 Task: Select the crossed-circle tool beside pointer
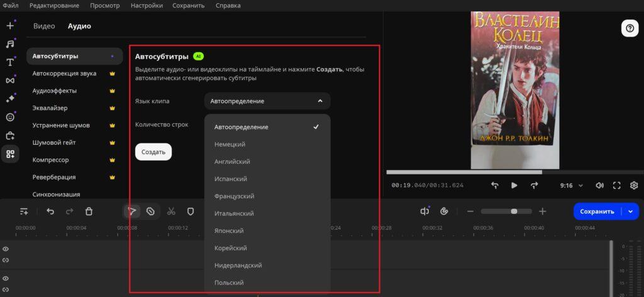point(150,211)
